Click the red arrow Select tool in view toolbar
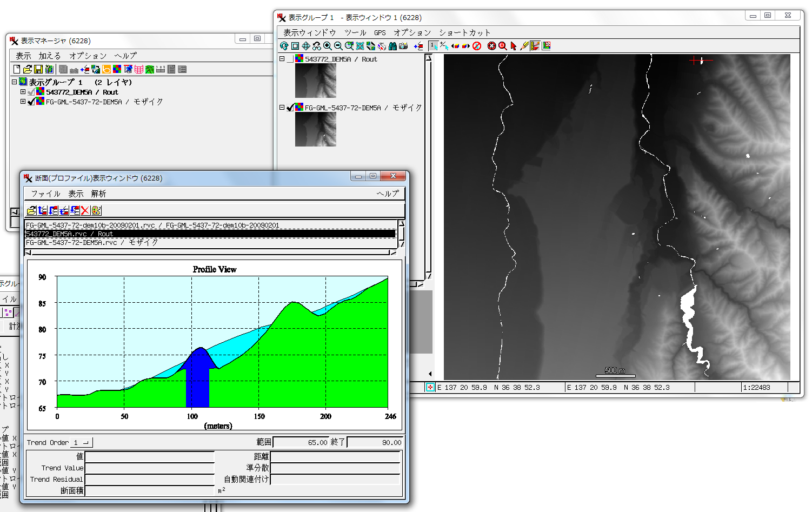Screen dimensions: 812x512 point(514,46)
